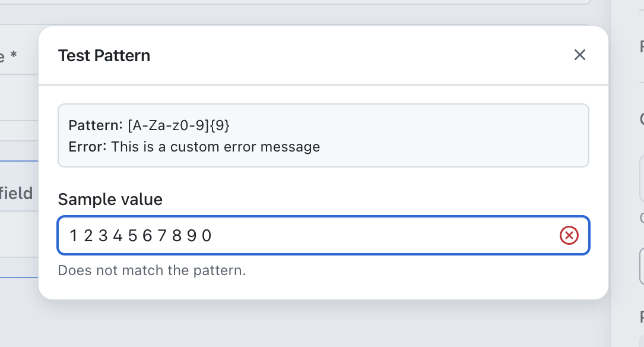Click the upper partially visible box on right edge

coord(641,178)
